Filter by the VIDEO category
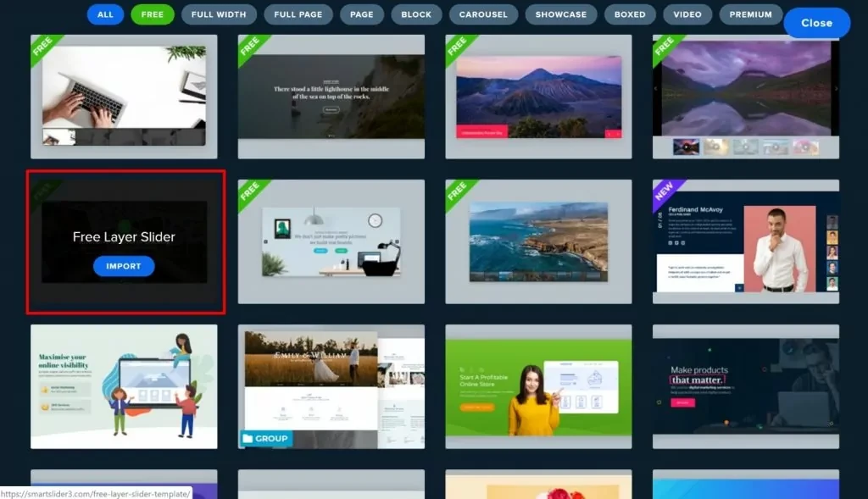 687,14
